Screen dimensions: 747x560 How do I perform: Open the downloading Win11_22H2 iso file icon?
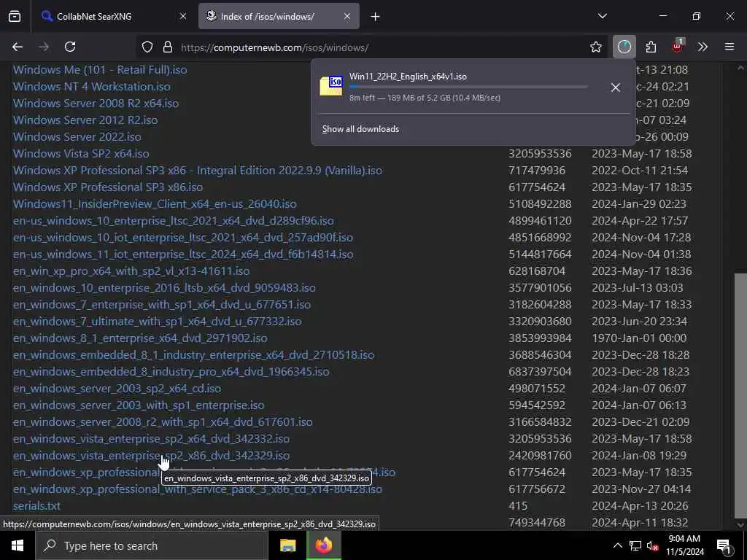point(331,86)
